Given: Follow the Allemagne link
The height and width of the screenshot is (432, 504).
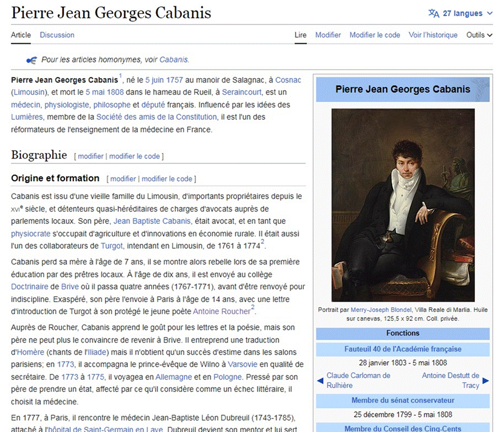Looking at the screenshot, I should 174,377.
